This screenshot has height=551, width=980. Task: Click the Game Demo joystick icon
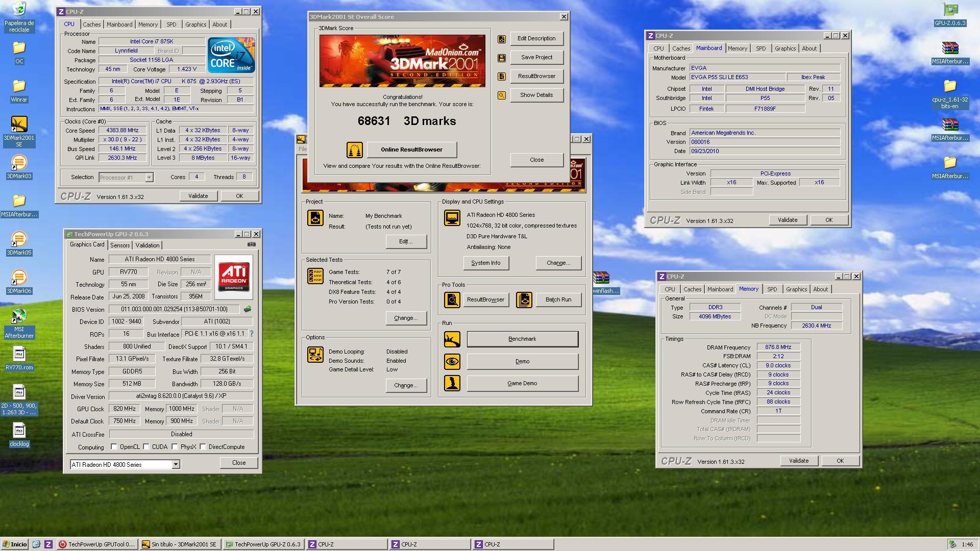click(x=452, y=384)
